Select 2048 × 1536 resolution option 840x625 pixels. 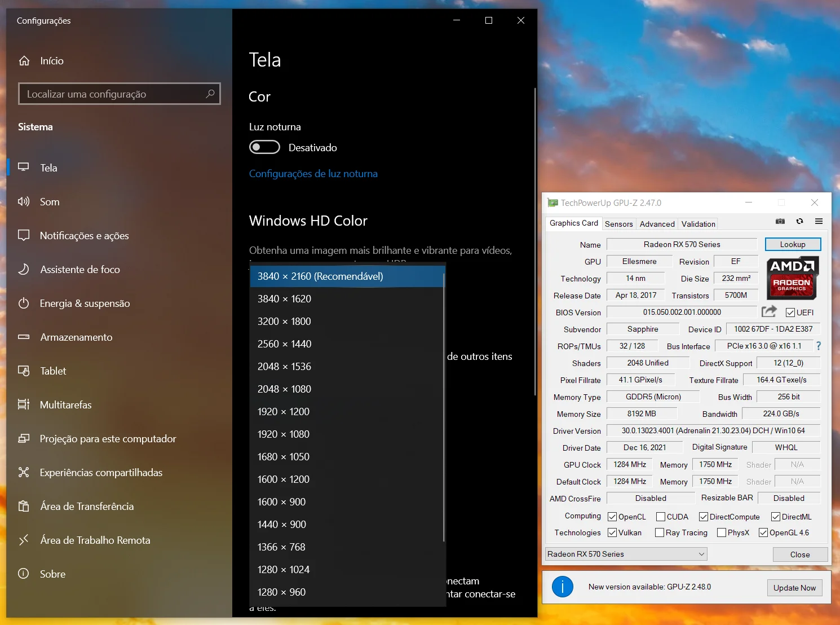(347, 367)
